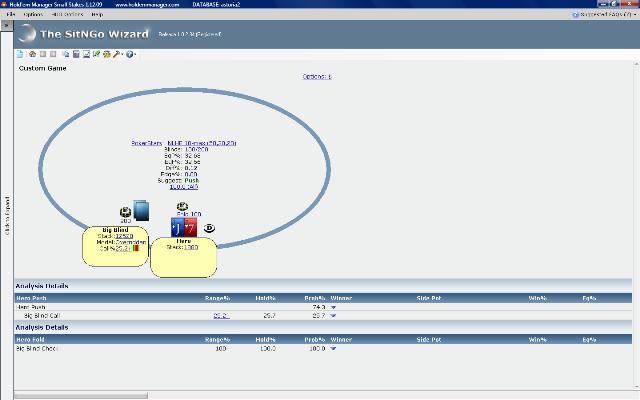
Task: Expand the Hero Push row arrow
Action: point(333,307)
